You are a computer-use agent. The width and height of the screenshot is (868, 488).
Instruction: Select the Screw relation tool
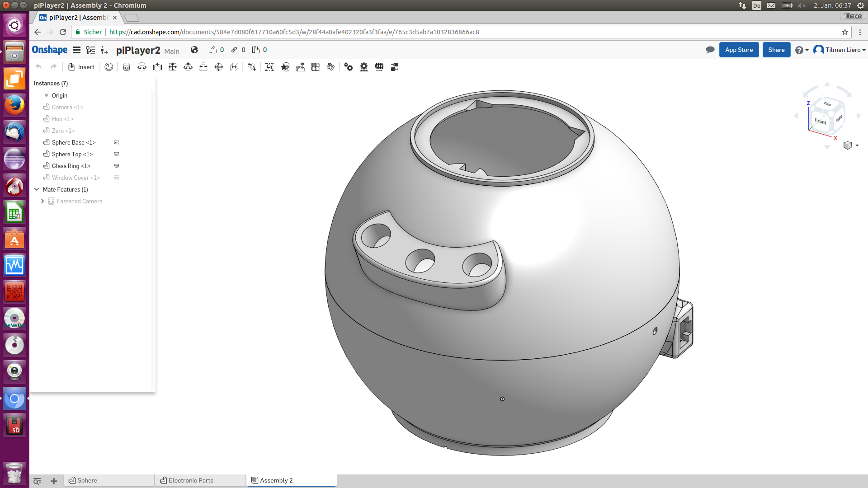(379, 67)
